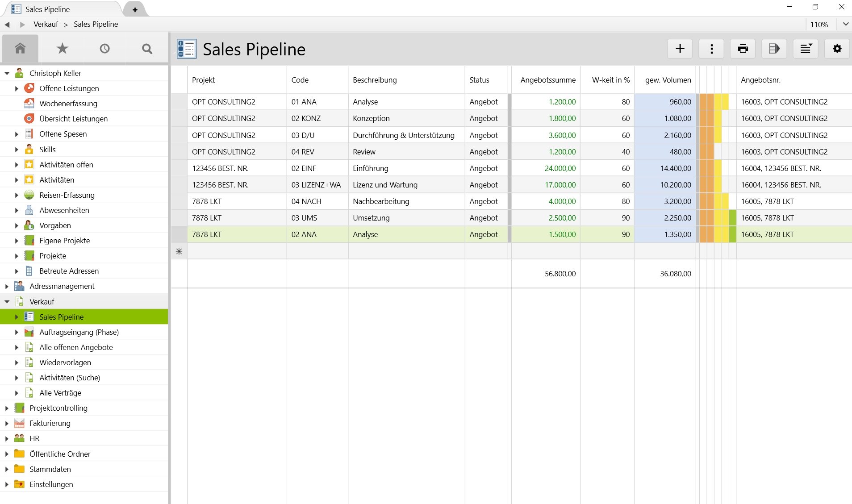Open the favorites star icon in sidebar
Screen dimensions: 852x504
[62, 48]
